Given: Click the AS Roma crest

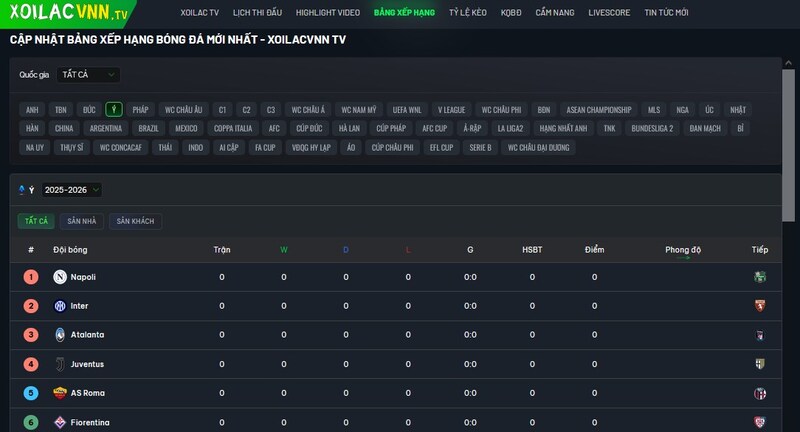Looking at the screenshot, I should point(60,393).
